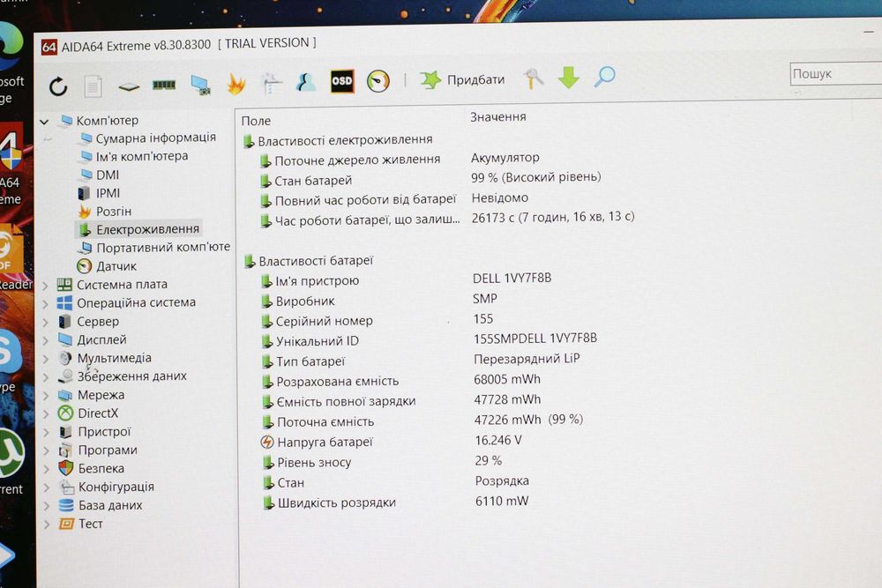This screenshot has height=588, width=882.
Task: Select Повний час роботи від батареї row
Action: pyautogui.click(x=394, y=199)
